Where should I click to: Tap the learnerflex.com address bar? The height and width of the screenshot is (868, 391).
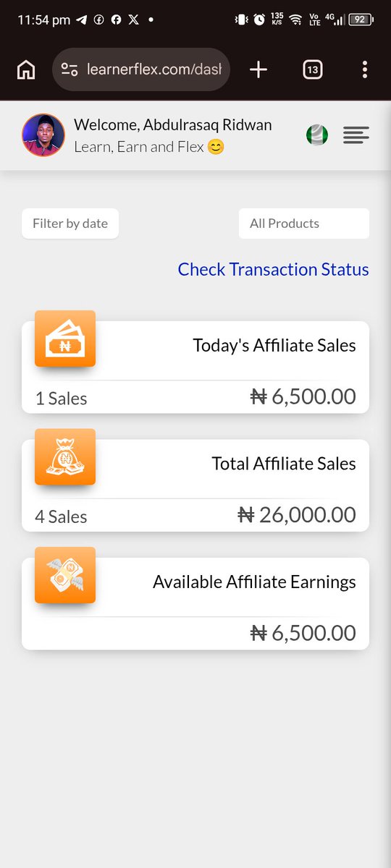point(141,69)
